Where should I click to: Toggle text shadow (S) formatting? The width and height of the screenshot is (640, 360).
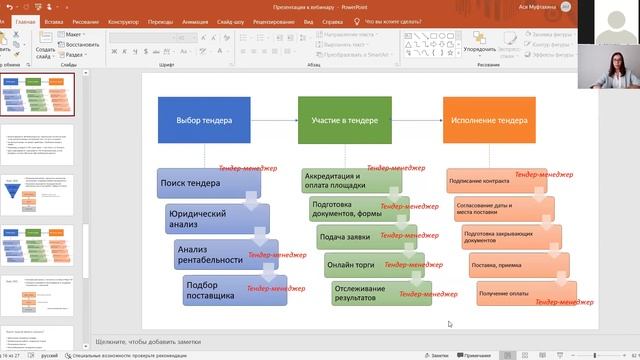146,51
